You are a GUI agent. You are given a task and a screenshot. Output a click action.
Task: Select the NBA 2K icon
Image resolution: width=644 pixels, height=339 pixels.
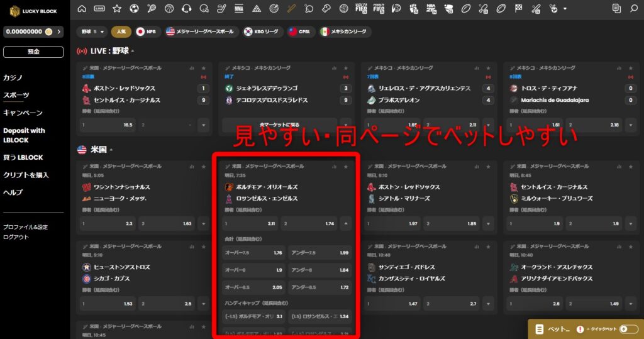point(431,9)
